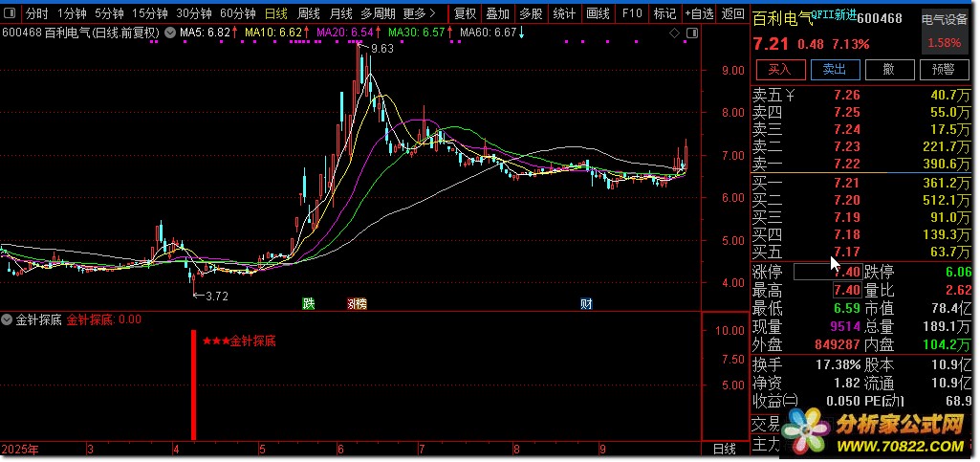Click the 外盘 value 849287
This screenshot has width=980, height=462.
click(838, 344)
